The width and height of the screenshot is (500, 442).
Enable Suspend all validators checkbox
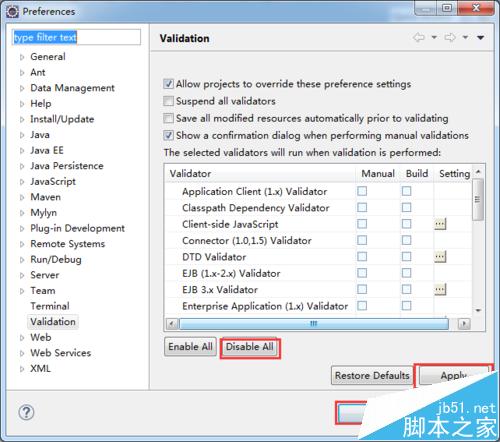168,101
